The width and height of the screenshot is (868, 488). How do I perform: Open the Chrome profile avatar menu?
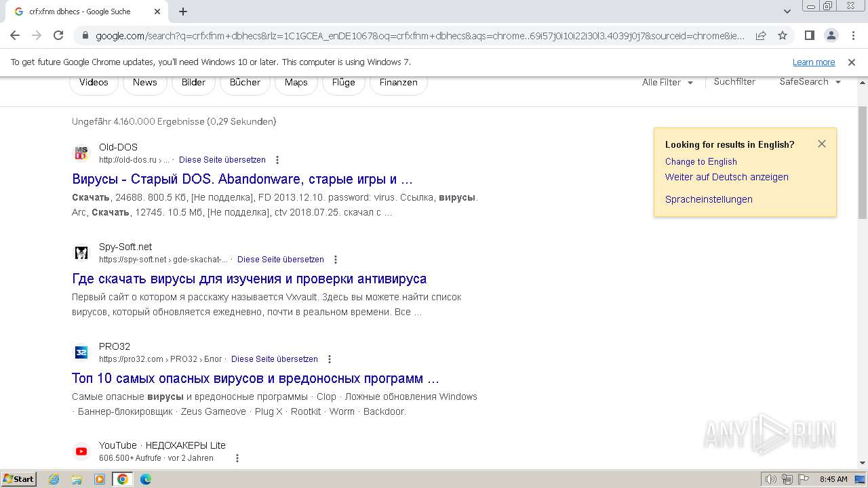click(x=831, y=35)
